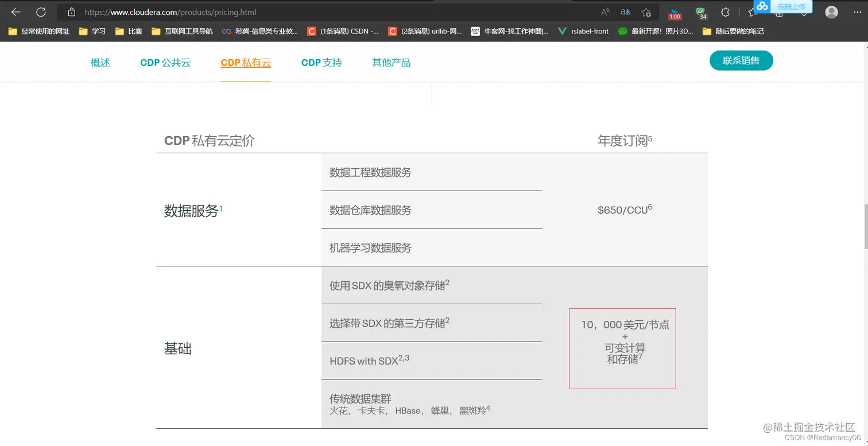Viewport: 868px width, 446px height.
Task: Switch to the CDP 公共云 tab
Action: [165, 63]
